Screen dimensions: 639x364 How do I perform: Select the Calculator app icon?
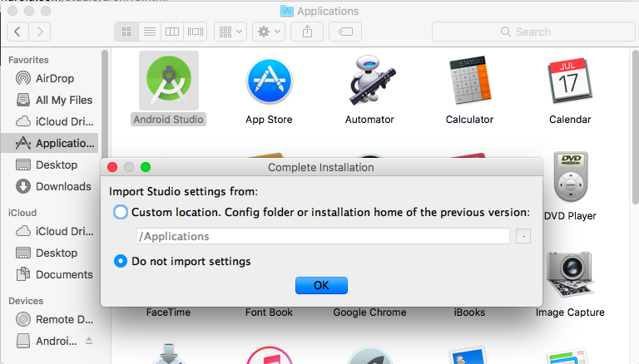click(x=470, y=81)
